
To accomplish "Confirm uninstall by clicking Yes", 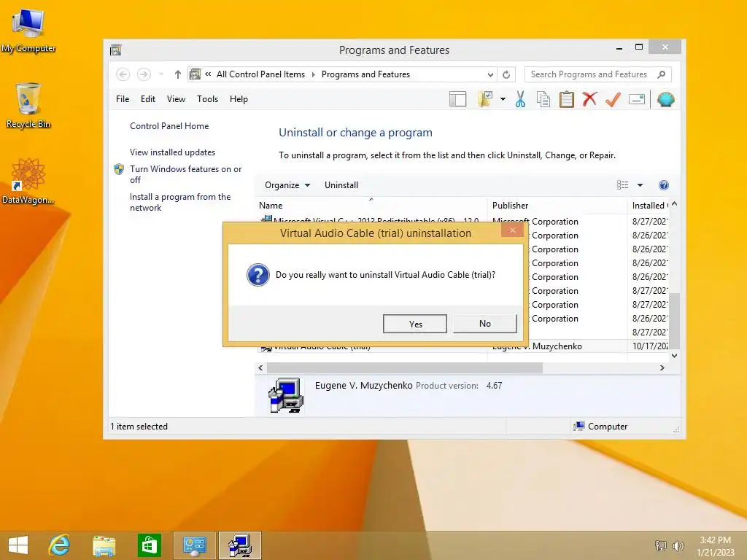I will tap(415, 324).
